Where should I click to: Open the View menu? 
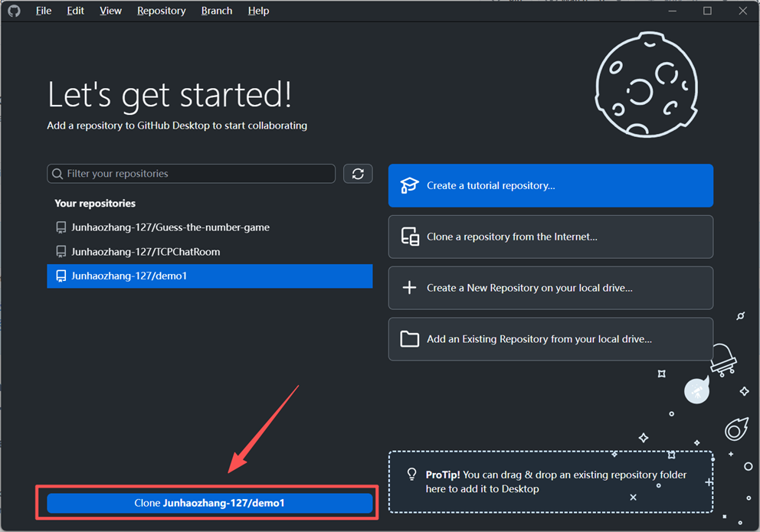coord(110,11)
